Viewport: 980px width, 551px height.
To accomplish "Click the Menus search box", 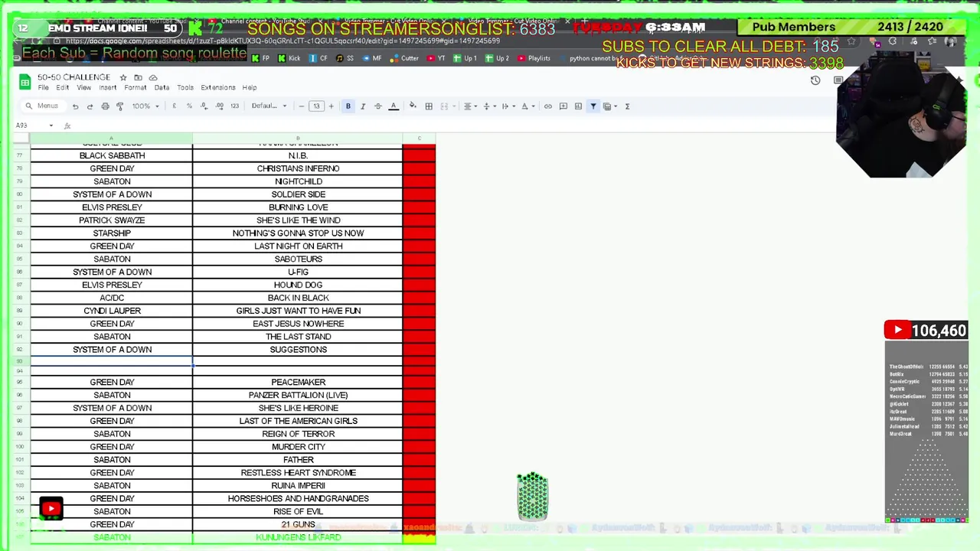I will 42,106.
